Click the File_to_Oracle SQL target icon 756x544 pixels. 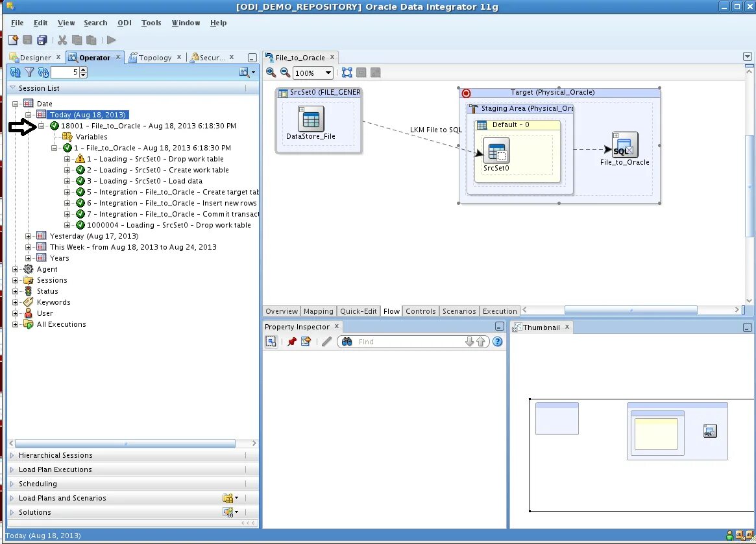tap(625, 145)
